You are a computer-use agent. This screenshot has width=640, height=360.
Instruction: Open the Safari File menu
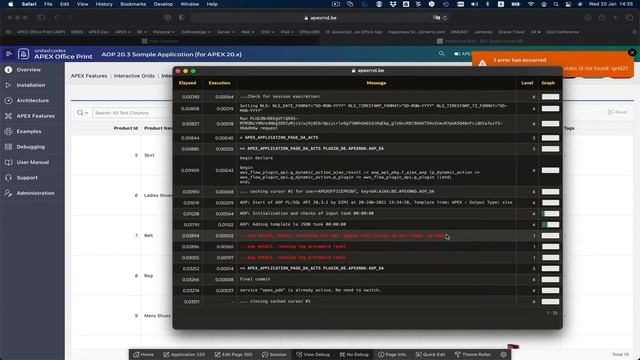[x=48, y=4]
